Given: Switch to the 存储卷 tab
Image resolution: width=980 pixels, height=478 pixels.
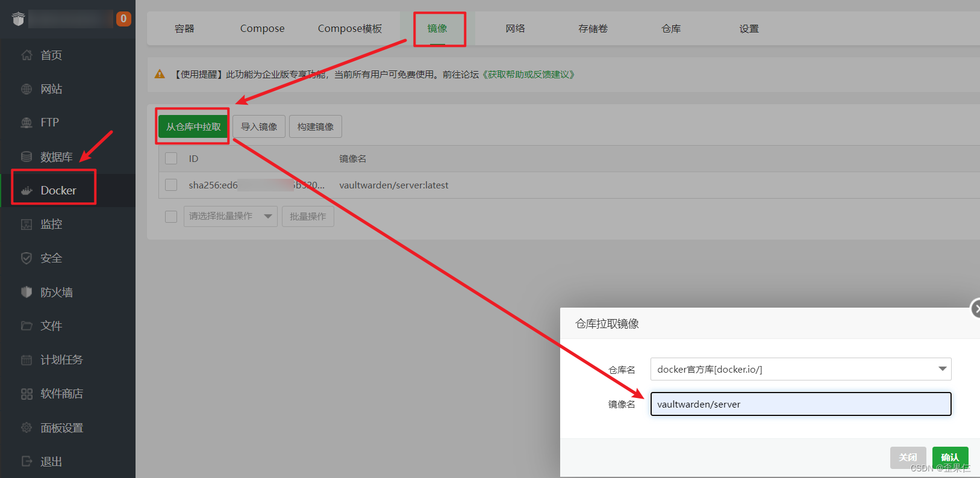Looking at the screenshot, I should click(x=593, y=28).
